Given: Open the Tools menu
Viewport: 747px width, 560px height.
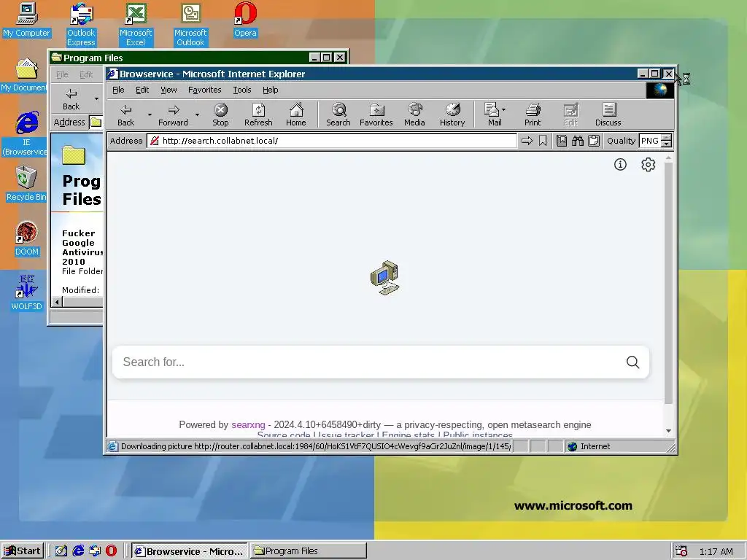Looking at the screenshot, I should 242,90.
